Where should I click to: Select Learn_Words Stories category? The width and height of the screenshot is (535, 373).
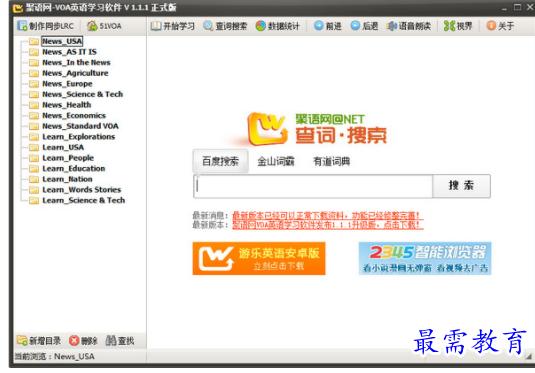click(x=82, y=189)
